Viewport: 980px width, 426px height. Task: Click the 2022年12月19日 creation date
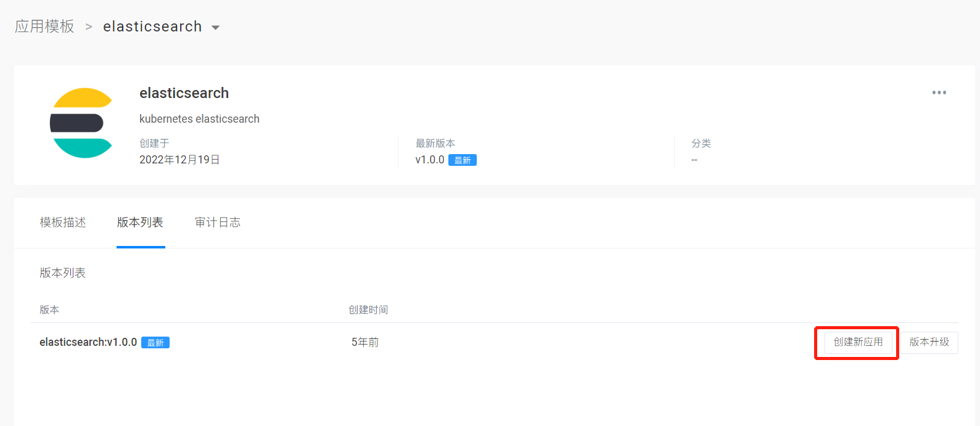pos(179,160)
